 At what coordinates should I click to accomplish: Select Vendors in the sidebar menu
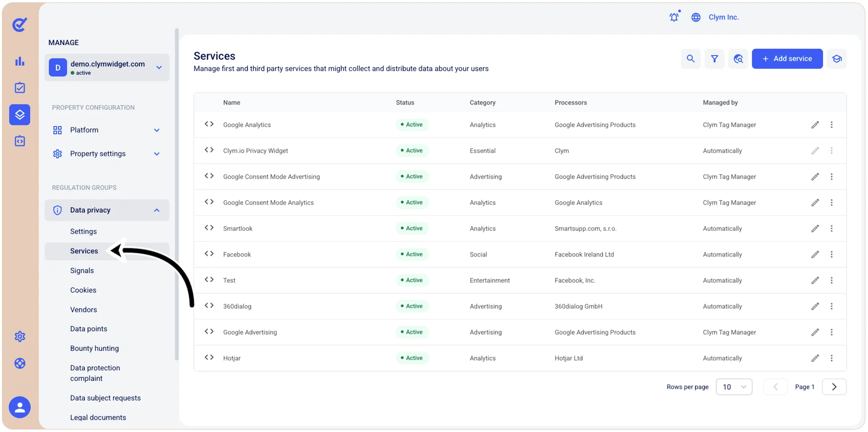point(83,309)
